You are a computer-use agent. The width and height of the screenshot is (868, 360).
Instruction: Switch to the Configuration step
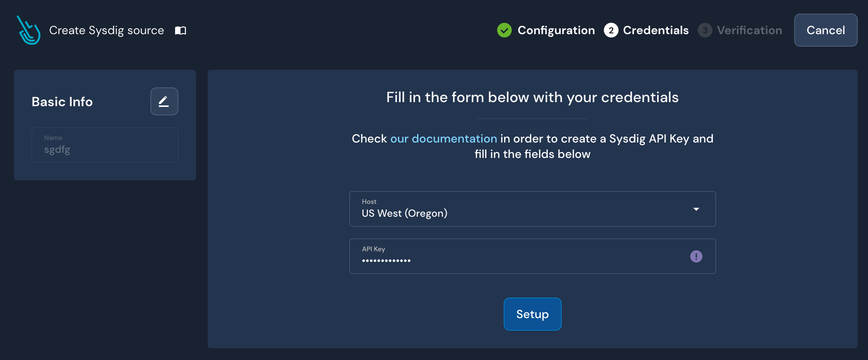point(556,30)
